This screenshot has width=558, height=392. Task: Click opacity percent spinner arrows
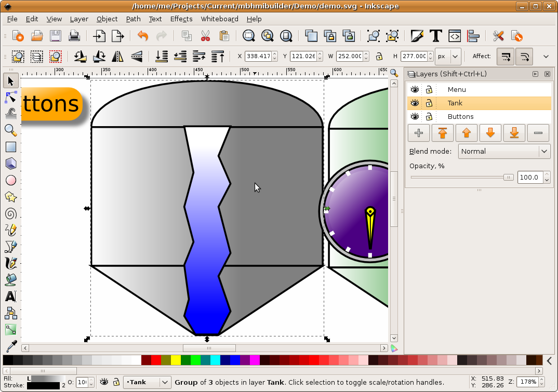547,177
